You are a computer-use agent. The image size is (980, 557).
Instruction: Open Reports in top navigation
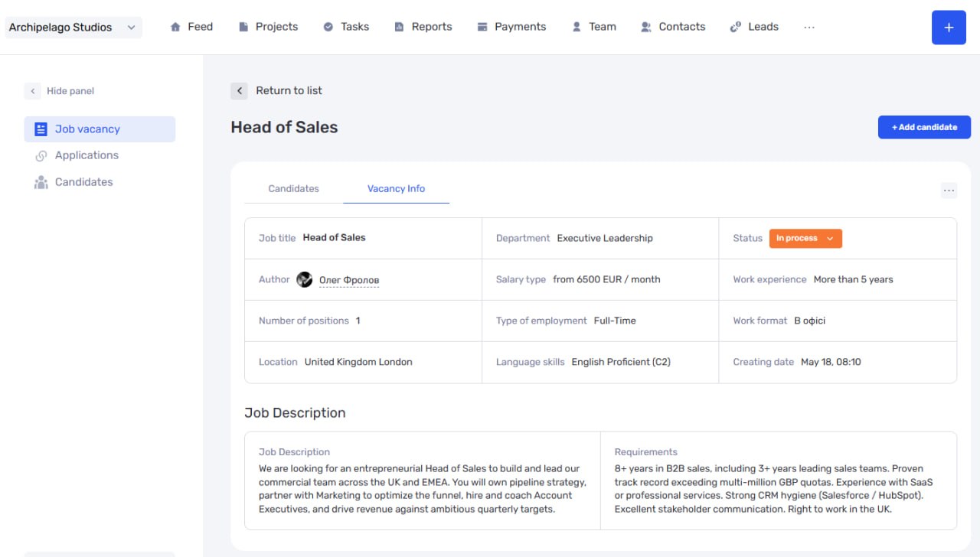423,27
